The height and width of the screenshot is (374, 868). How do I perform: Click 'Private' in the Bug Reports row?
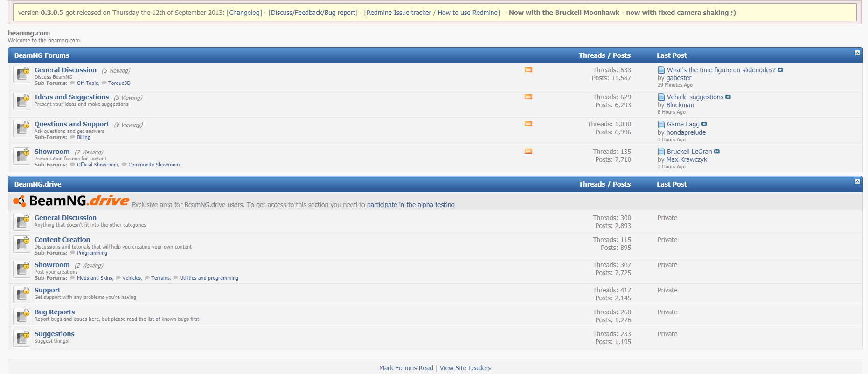(x=667, y=312)
